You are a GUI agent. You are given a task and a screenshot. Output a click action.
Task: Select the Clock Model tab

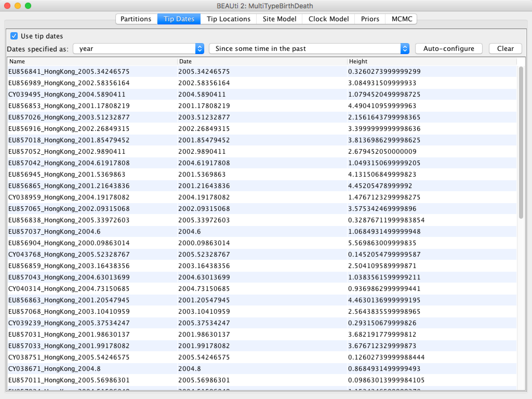point(328,19)
